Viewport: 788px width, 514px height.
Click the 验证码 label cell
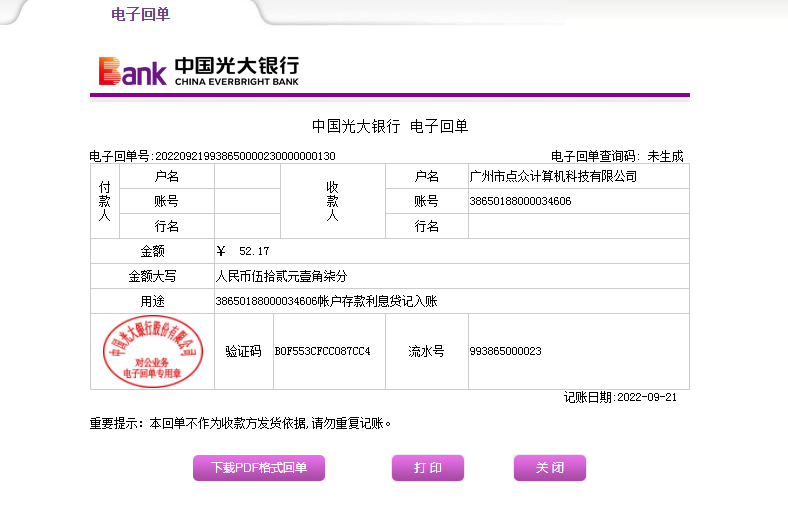coord(244,351)
